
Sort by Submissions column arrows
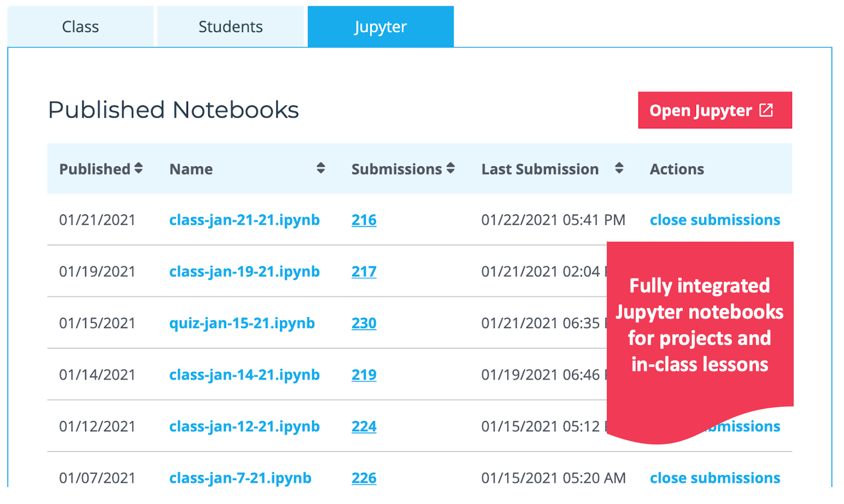(450, 168)
